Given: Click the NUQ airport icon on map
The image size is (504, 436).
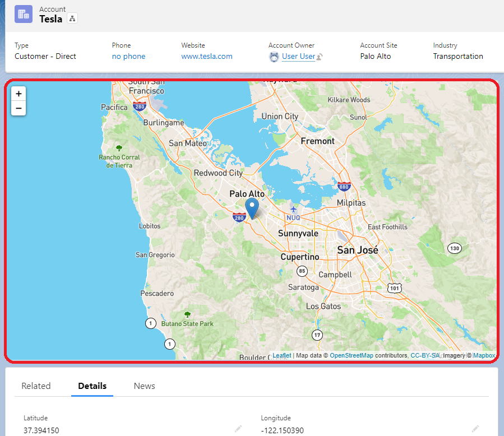Looking at the screenshot, I should coord(293,210).
